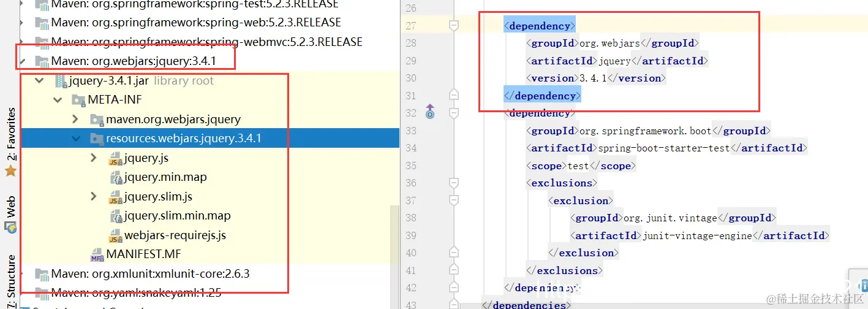Collapse the jquery-3.4.1.jar tree node
Screen dimensions: 868x309
click(40, 81)
